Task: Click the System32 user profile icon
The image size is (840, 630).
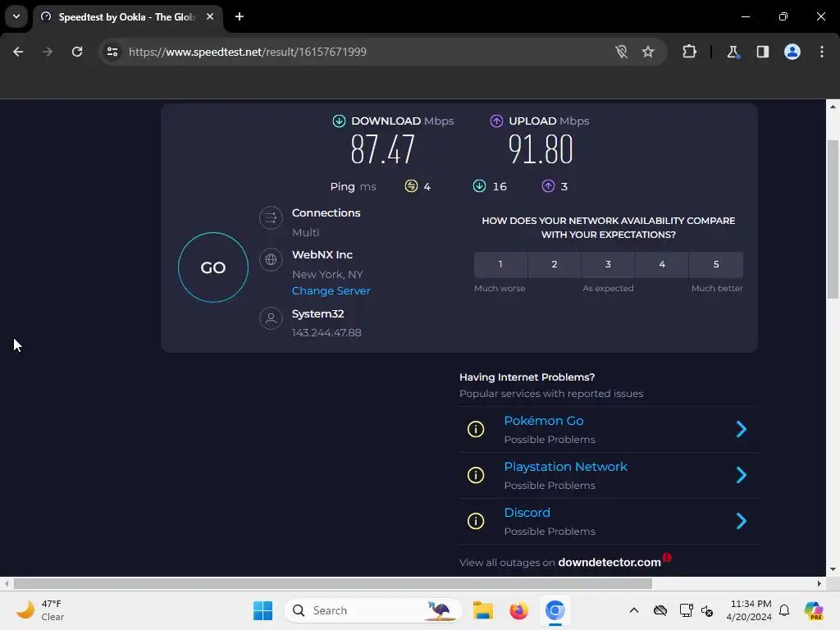Action: (x=271, y=319)
